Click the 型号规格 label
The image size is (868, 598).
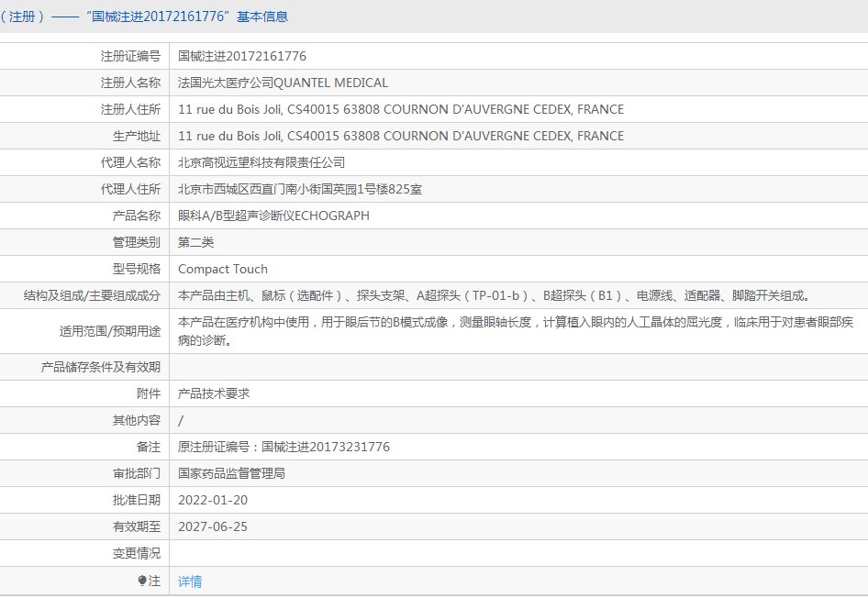[137, 270]
